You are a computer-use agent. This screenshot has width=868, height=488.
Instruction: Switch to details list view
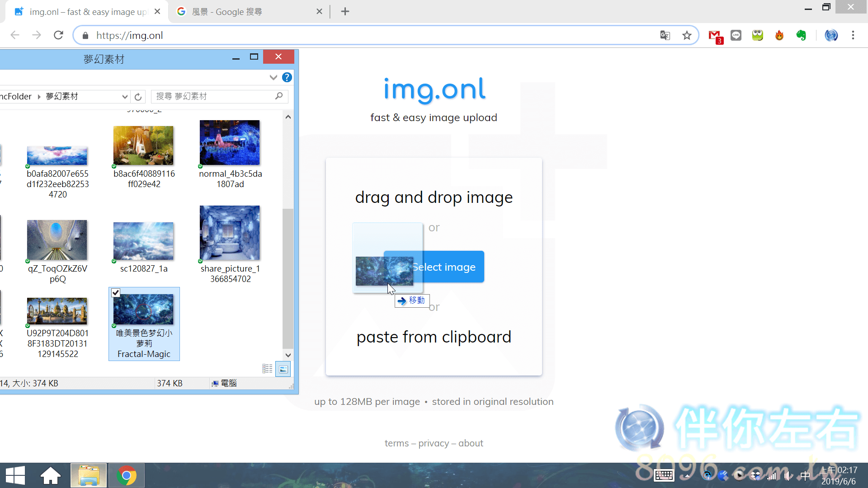267,369
